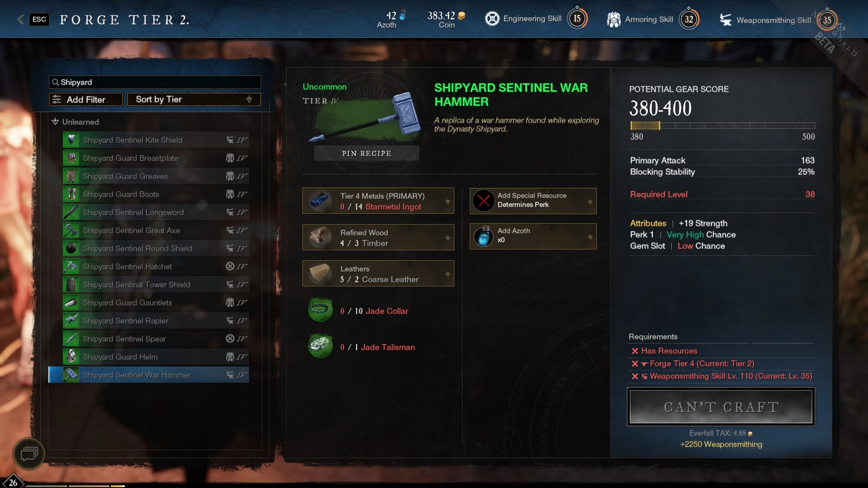
Task: Open the chat bubble icon
Action: [x=29, y=454]
